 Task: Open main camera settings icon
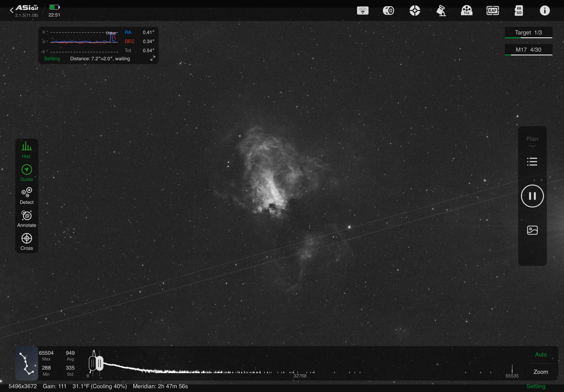(388, 11)
